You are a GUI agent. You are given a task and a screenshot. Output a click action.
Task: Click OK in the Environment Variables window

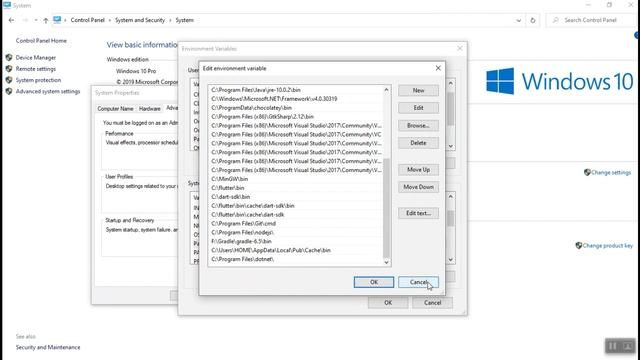click(388, 303)
